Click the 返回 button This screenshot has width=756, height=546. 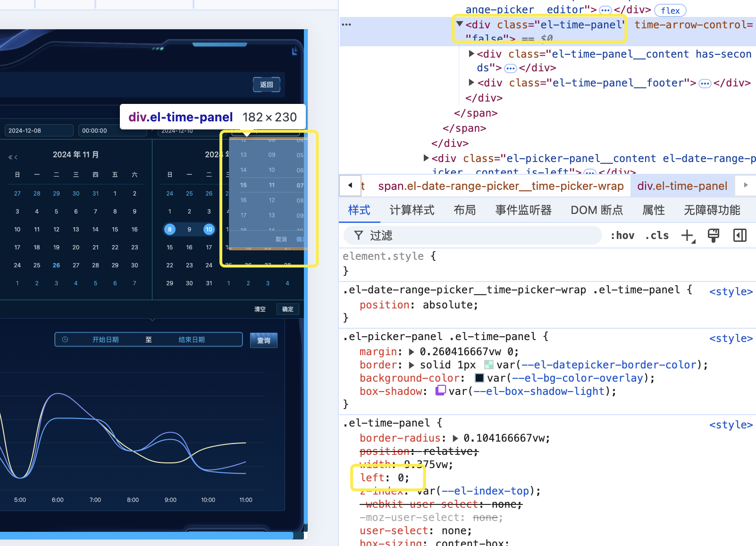(266, 85)
